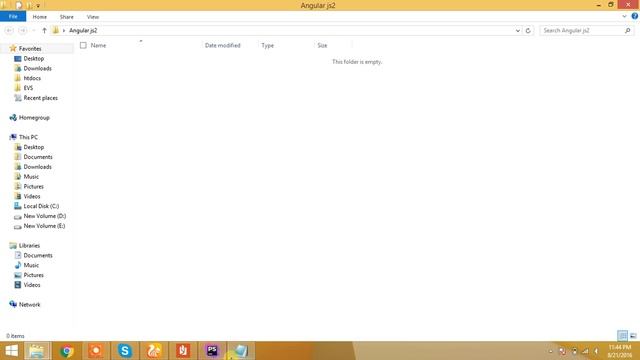
Task: Open Music under Libraries
Action: 31,265
